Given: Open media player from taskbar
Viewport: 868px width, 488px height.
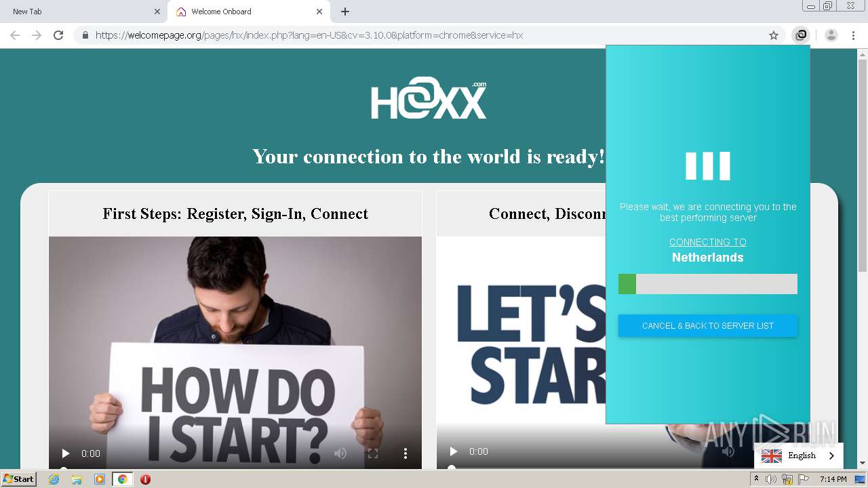Looking at the screenshot, I should click(99, 479).
